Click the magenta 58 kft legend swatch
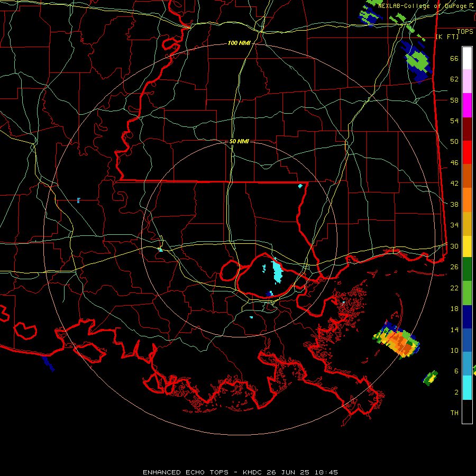This screenshot has height=476, width=476. click(x=467, y=105)
